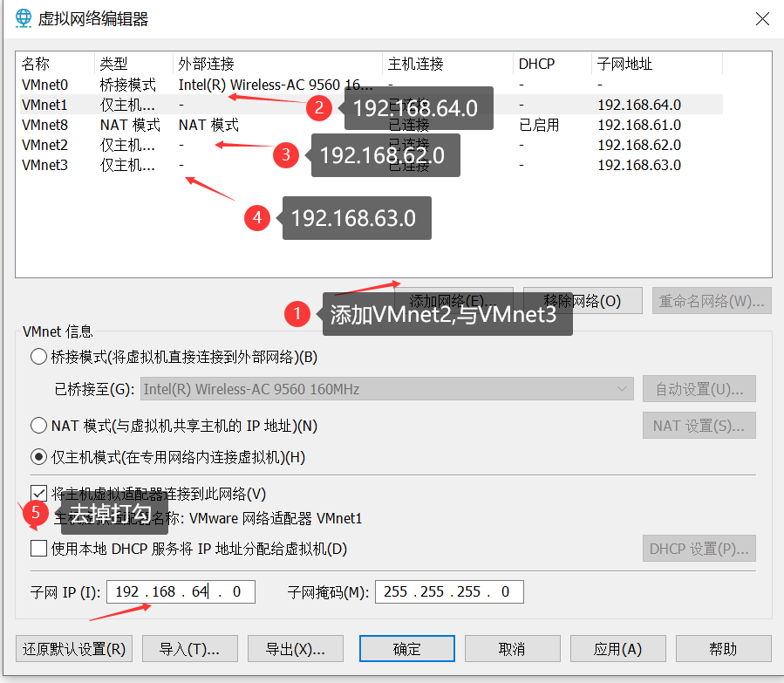784x683 pixels.
Task: Select the VMnet8 row in network list
Action: coord(372,125)
